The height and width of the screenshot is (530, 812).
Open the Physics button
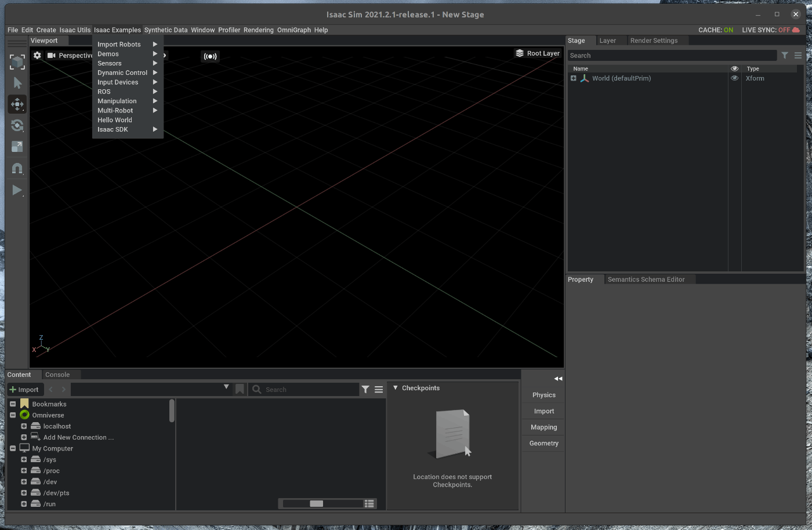tap(543, 395)
